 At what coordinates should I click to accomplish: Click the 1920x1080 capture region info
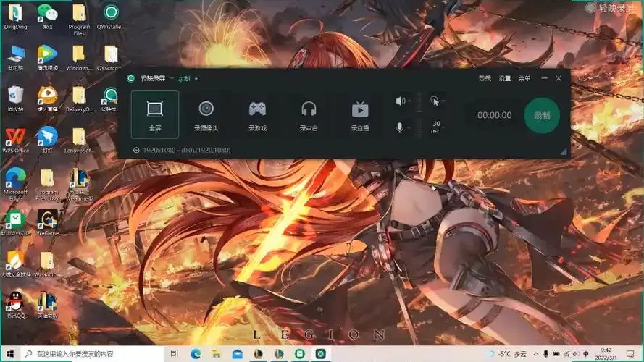coord(182,150)
